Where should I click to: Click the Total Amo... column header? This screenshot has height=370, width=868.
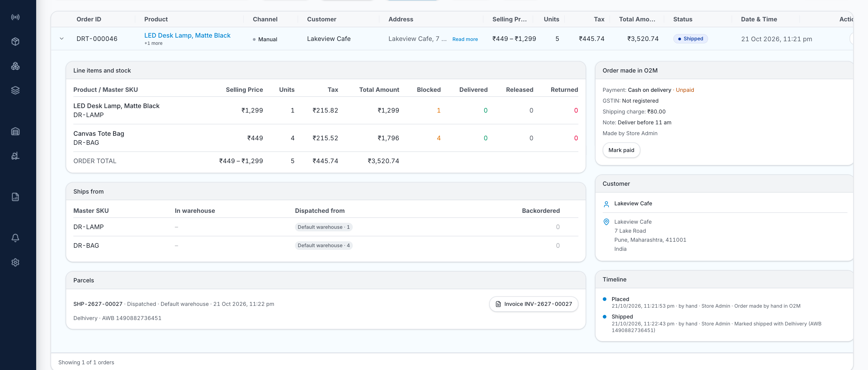[x=637, y=19]
